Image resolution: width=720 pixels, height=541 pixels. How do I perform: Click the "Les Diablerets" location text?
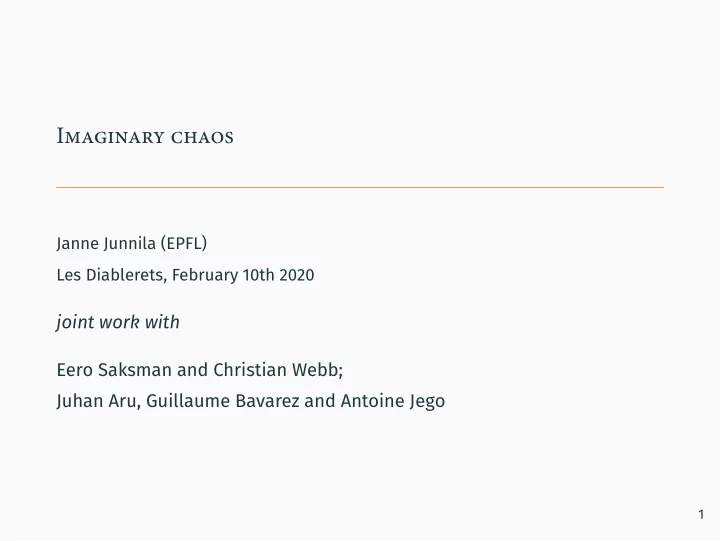point(110,275)
